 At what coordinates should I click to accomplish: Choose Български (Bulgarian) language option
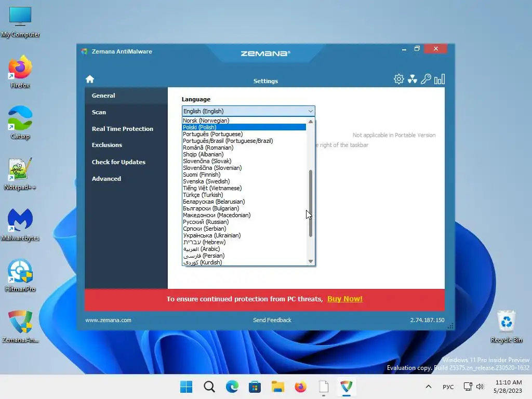[244, 208]
